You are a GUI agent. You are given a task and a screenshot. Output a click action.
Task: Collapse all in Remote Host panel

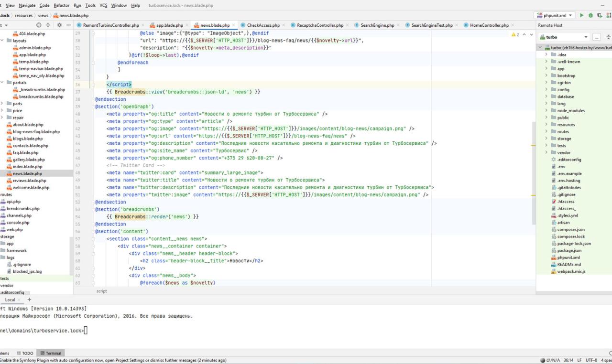(x=608, y=37)
